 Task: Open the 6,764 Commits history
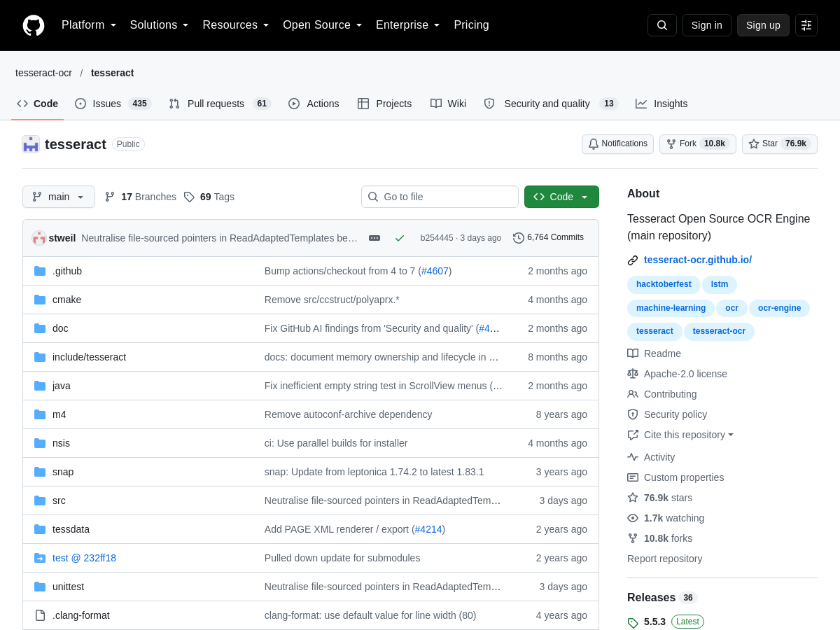548,238
